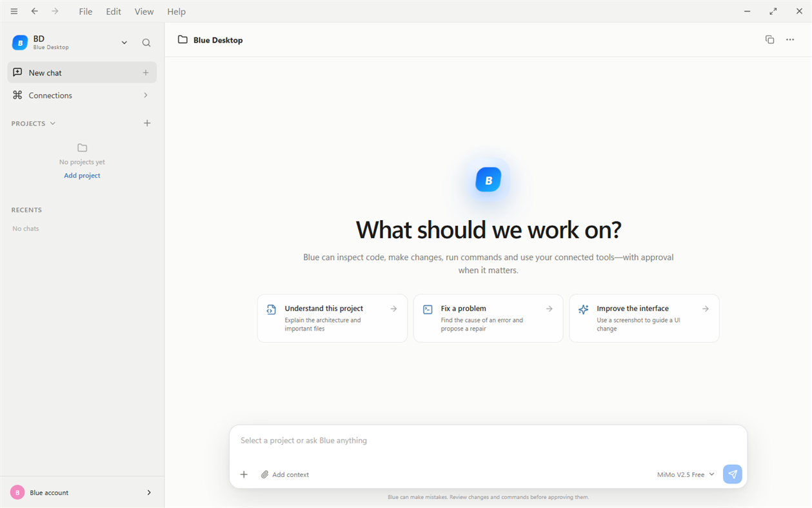Close the application window
The image size is (812, 508).
click(799, 11)
